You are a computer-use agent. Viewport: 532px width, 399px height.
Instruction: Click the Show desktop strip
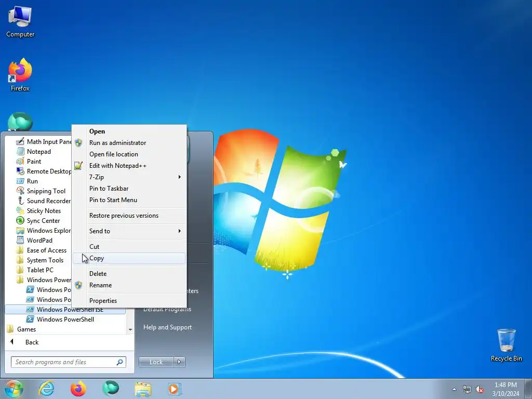tap(528, 389)
